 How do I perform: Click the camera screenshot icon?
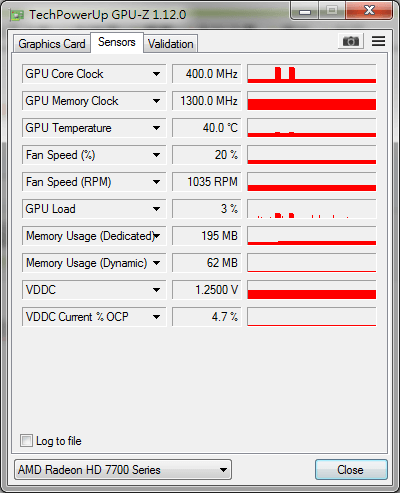351,41
